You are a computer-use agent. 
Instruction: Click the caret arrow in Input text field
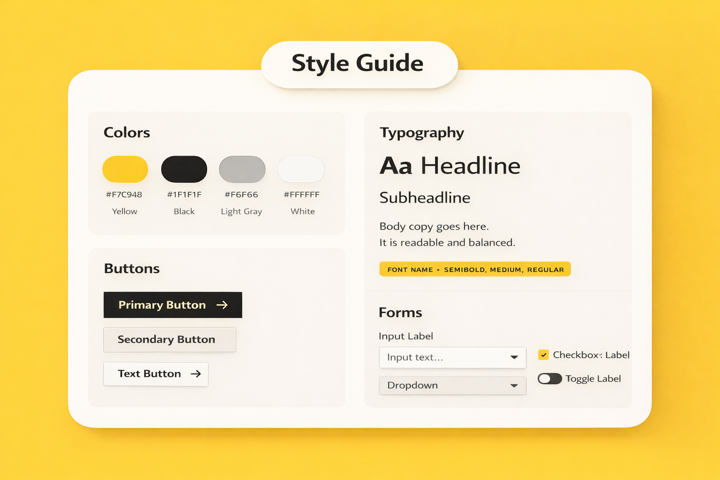[514, 358]
